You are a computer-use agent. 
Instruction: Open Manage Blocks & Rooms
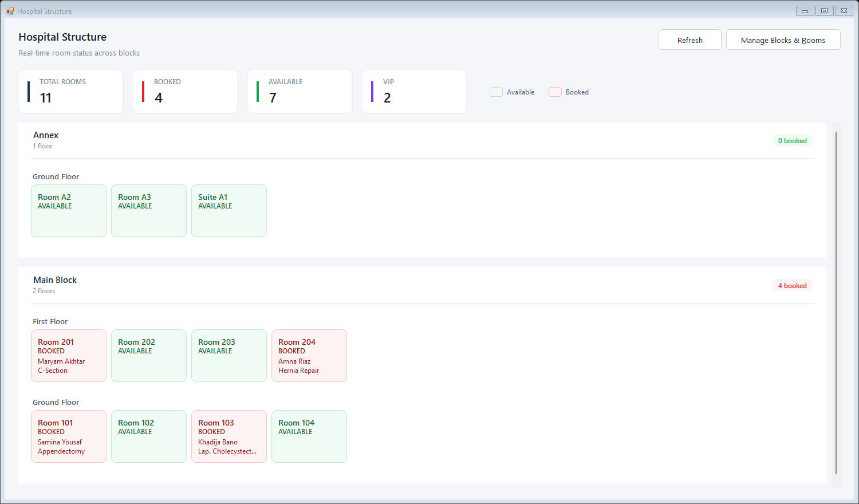[x=783, y=40]
